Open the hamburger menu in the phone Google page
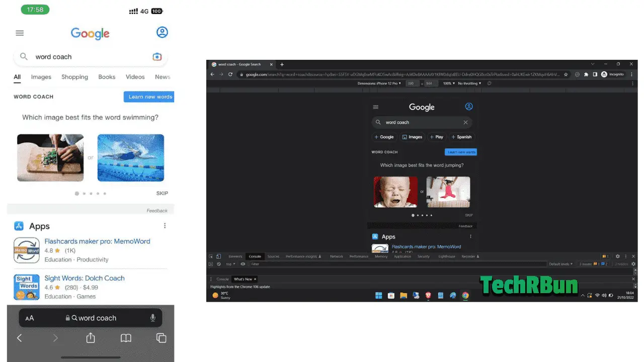The height and width of the screenshot is (362, 644). (x=20, y=33)
